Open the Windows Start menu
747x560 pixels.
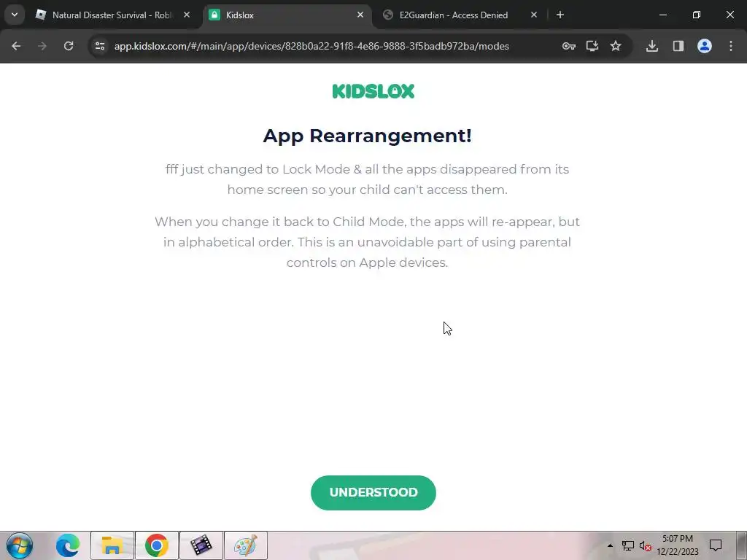[x=20, y=545]
